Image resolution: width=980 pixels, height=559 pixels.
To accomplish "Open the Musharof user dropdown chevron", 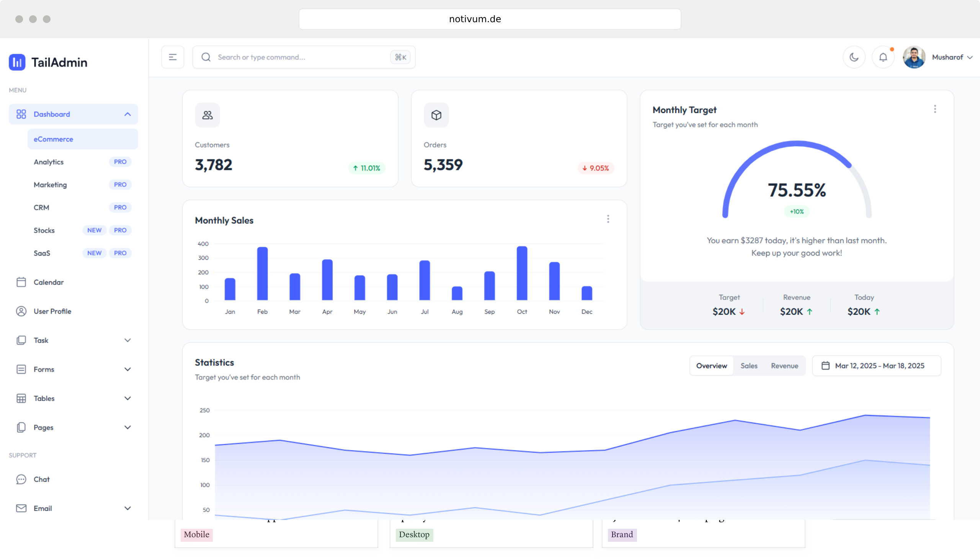I will click(970, 58).
